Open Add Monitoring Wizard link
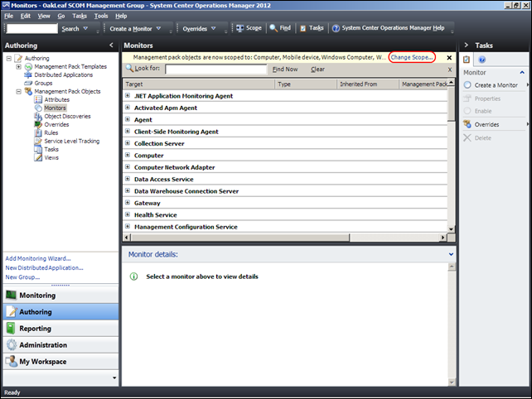 (38, 258)
